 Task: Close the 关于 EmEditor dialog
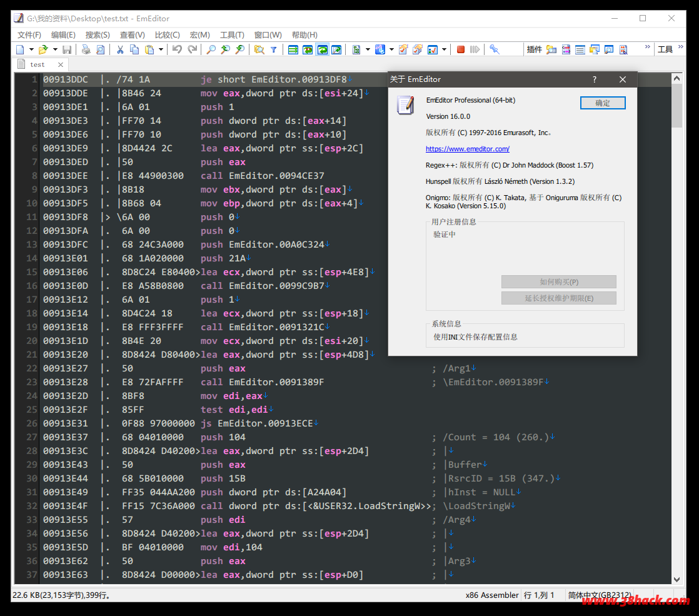(623, 79)
